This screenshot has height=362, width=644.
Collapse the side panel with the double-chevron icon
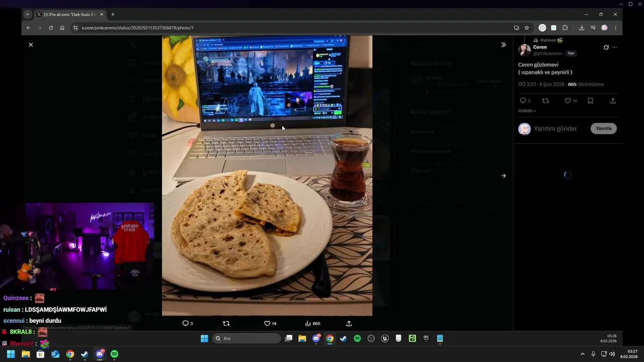click(504, 45)
